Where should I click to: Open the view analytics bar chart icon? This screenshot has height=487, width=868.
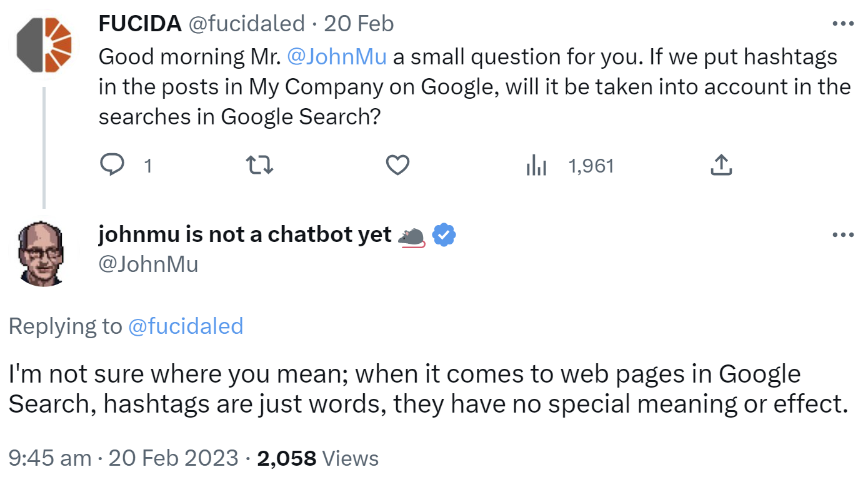(537, 165)
